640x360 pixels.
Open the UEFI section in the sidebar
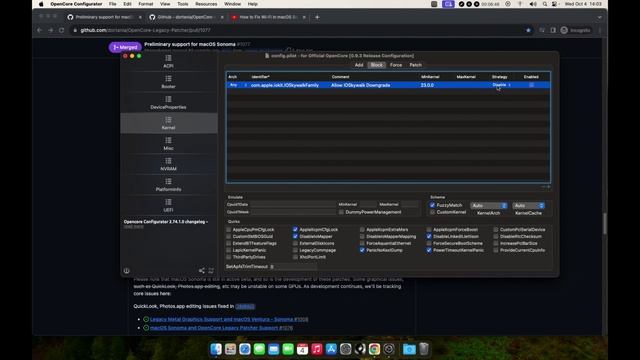(x=168, y=205)
